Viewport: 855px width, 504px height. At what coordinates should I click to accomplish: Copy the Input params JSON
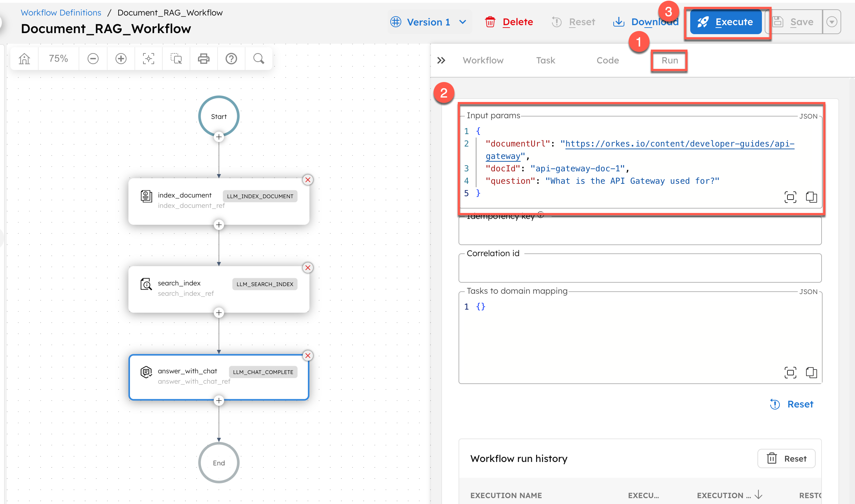[x=811, y=197]
